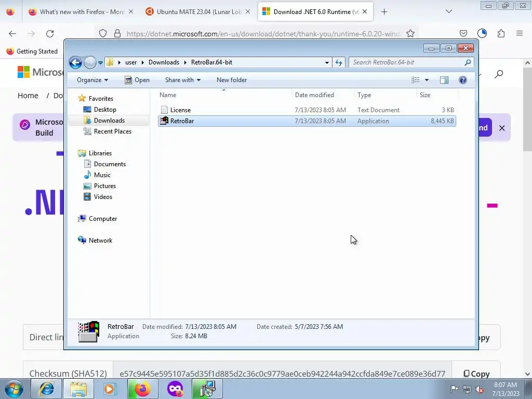Click Copy button next to checksum
This screenshot has width=532, height=399.
coord(476,374)
